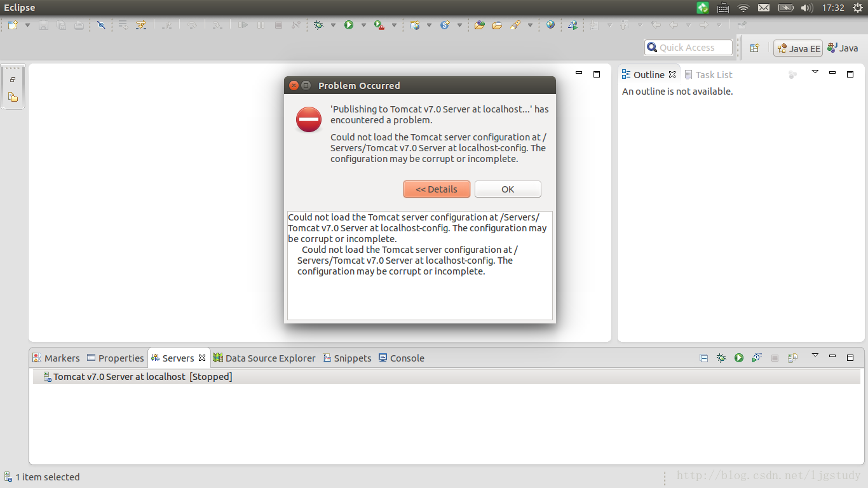Click the New file wizard icon
Screen dimensions: 868x488
[13, 25]
